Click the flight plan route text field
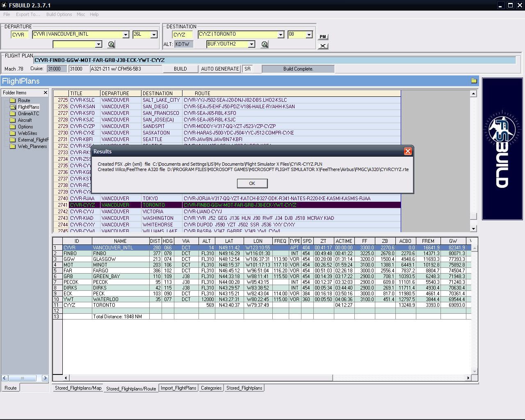 [x=274, y=60]
